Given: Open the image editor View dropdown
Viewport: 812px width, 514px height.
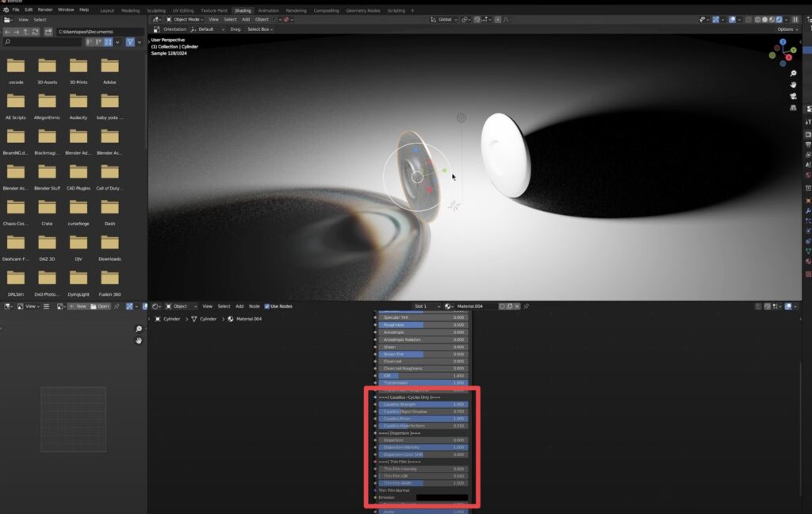Looking at the screenshot, I should pos(27,306).
